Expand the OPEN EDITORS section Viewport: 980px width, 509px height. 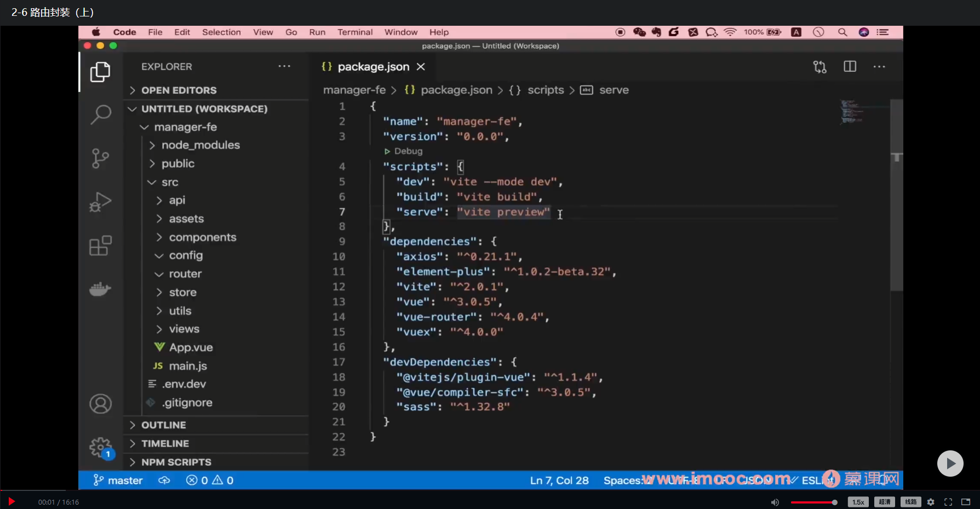(x=179, y=90)
